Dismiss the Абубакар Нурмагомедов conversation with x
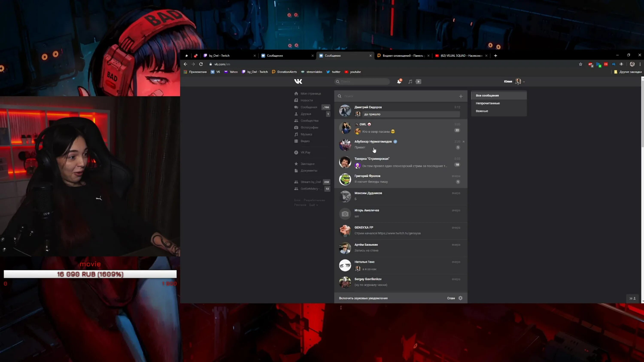644x362 pixels. 463,142
